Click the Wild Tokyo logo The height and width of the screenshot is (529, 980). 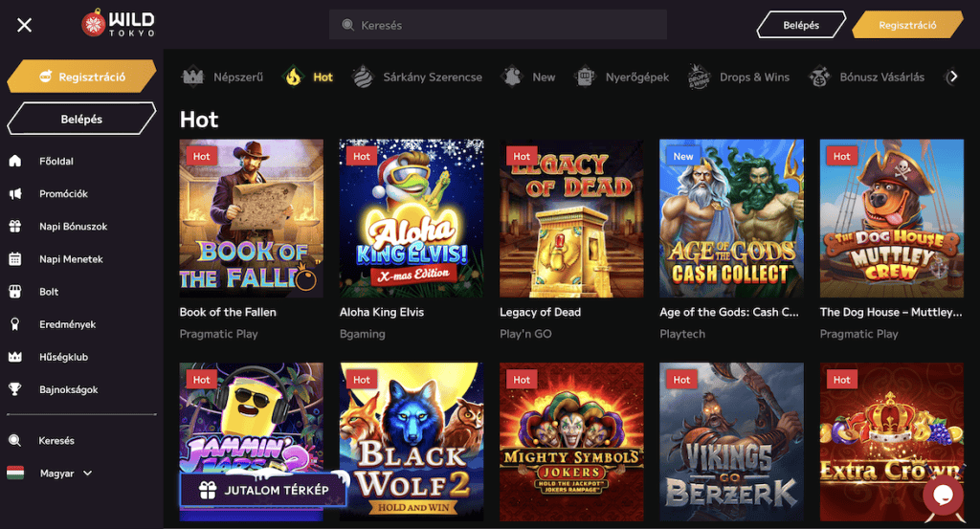118,25
